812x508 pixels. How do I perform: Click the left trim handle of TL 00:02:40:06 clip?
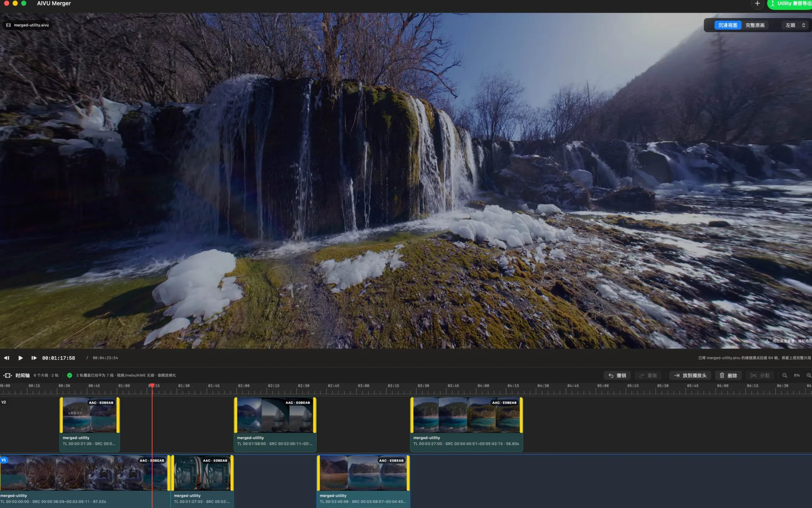[319, 473]
